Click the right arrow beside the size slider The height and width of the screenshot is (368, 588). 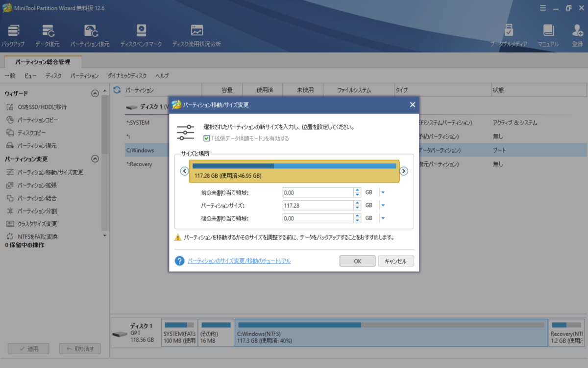404,171
